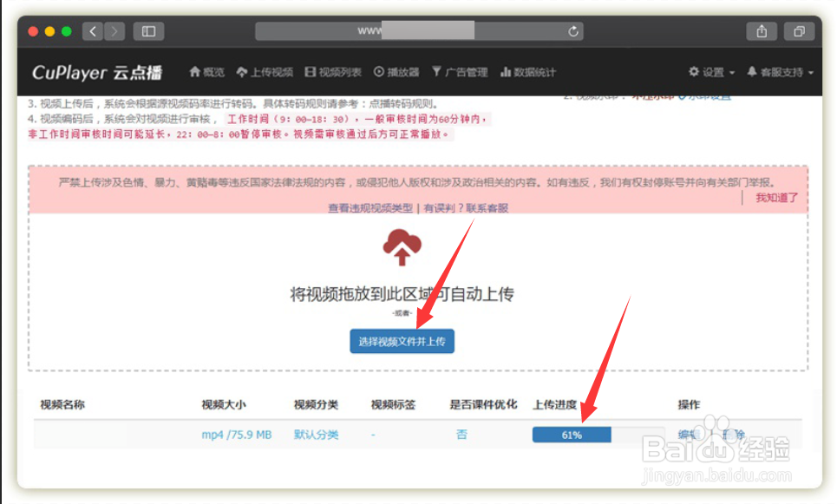
Task: Click the CuPlayer 云点播 logo
Action: coord(95,72)
